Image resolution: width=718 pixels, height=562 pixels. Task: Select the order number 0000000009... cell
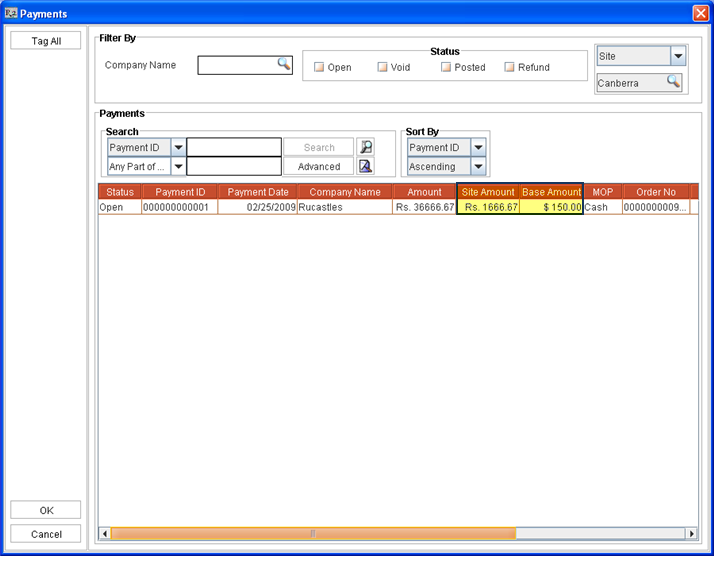click(656, 207)
